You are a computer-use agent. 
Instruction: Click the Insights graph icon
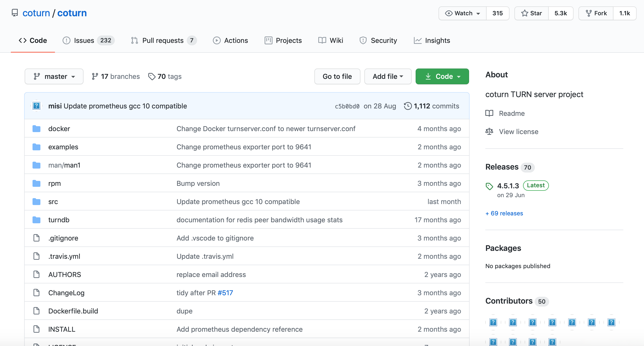(x=418, y=40)
